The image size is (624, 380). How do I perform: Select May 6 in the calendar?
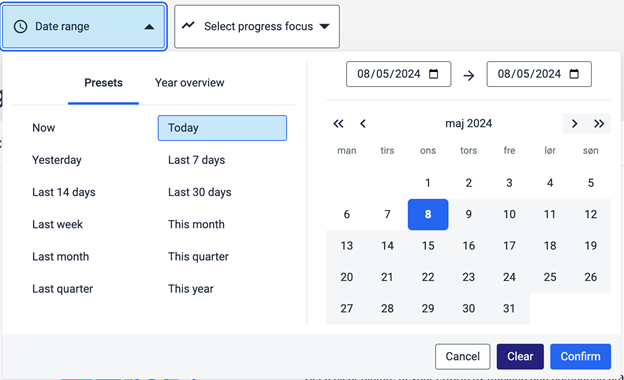tap(347, 214)
